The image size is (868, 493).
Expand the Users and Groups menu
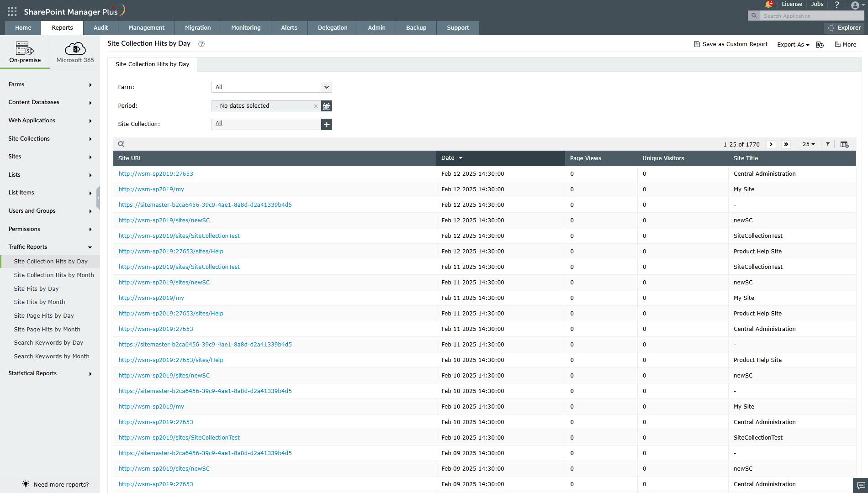(50, 211)
